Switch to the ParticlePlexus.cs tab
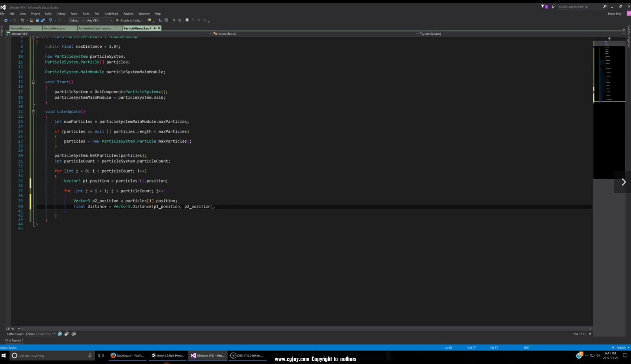This screenshot has width=631, height=364. (x=26, y=28)
